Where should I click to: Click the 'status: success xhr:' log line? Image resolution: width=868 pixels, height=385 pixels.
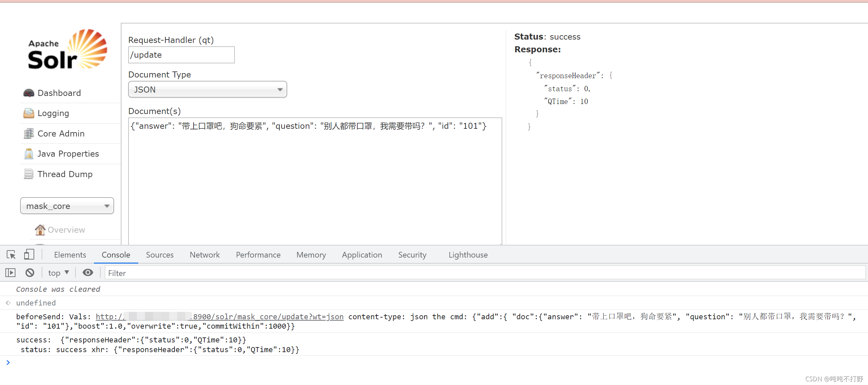[160, 350]
